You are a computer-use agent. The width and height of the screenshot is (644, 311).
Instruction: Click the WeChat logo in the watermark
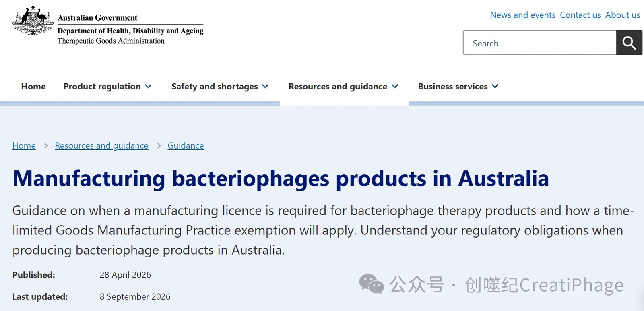(372, 284)
